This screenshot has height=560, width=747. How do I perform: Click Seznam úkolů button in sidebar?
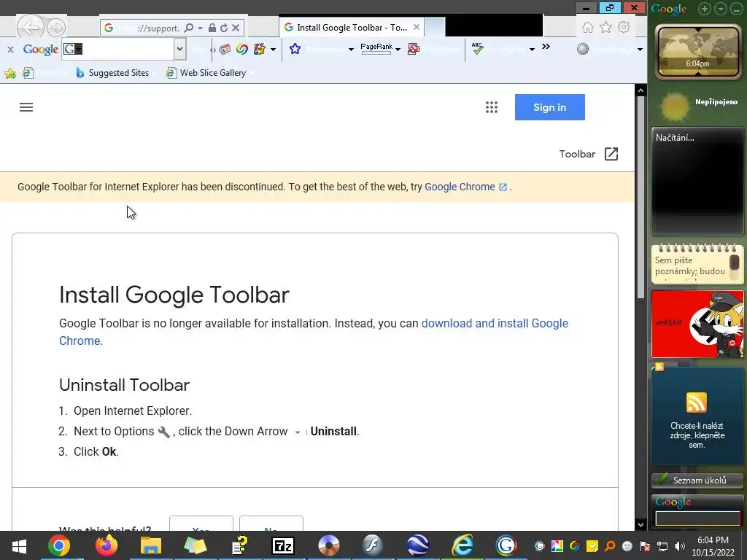tap(697, 480)
